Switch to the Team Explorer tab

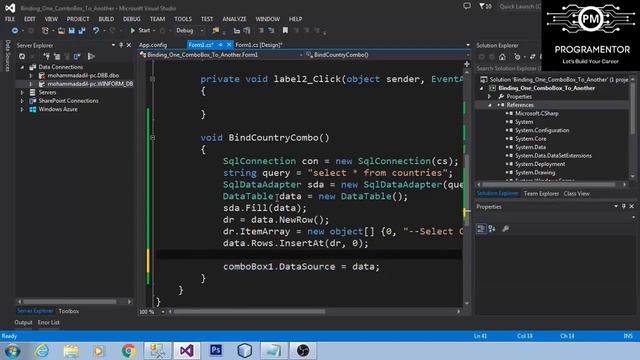tap(541, 193)
